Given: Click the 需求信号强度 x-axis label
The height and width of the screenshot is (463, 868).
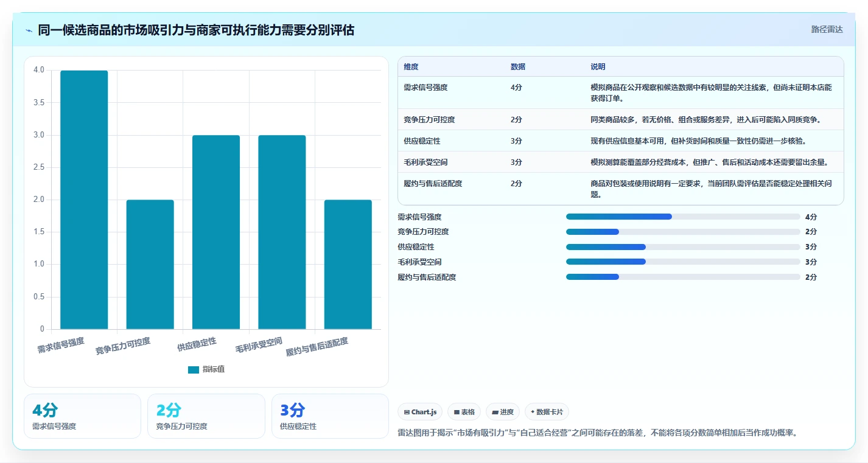Looking at the screenshot, I should click(61, 345).
